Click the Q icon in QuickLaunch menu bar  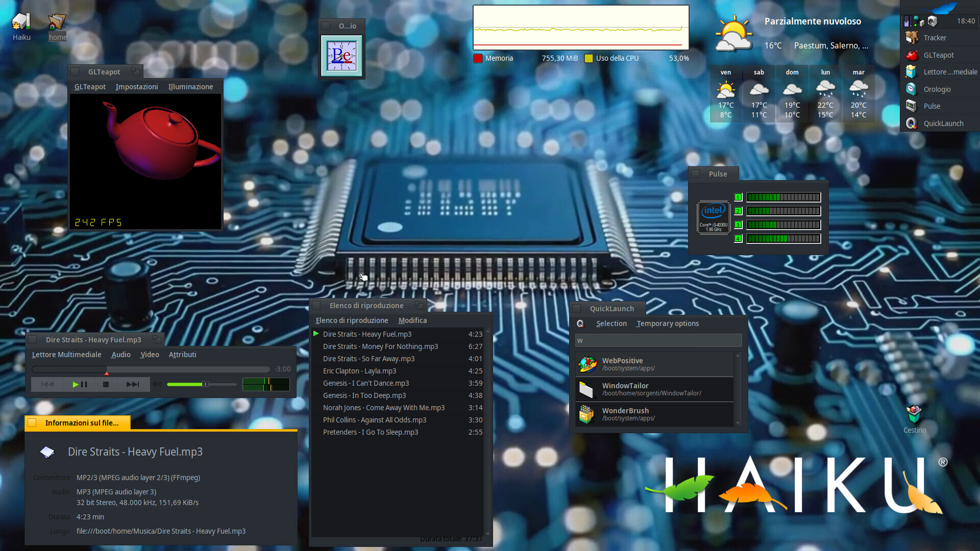[x=580, y=323]
